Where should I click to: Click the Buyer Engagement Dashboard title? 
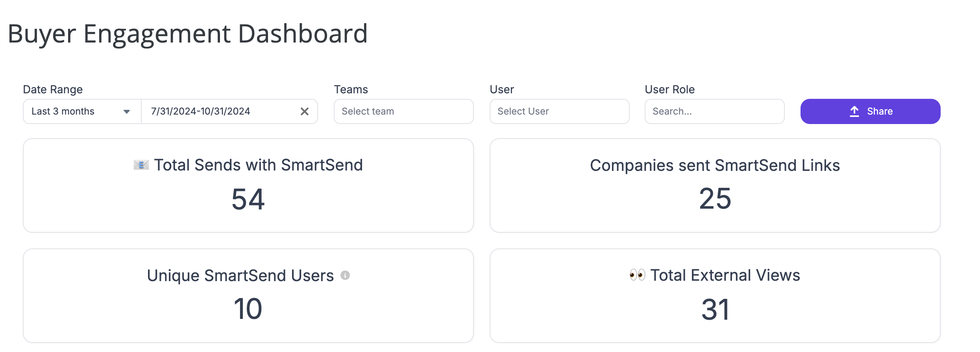coord(188,34)
